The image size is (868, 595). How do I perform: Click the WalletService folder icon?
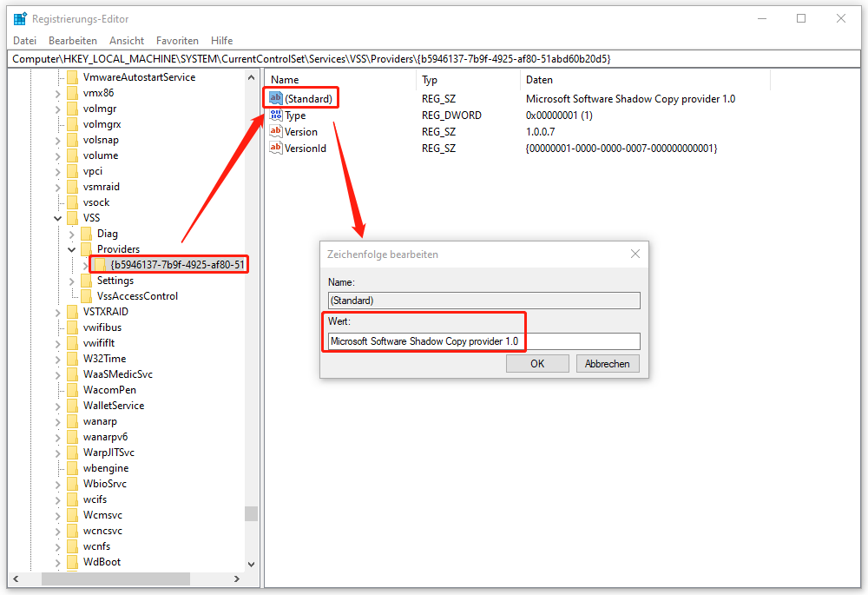tap(73, 406)
